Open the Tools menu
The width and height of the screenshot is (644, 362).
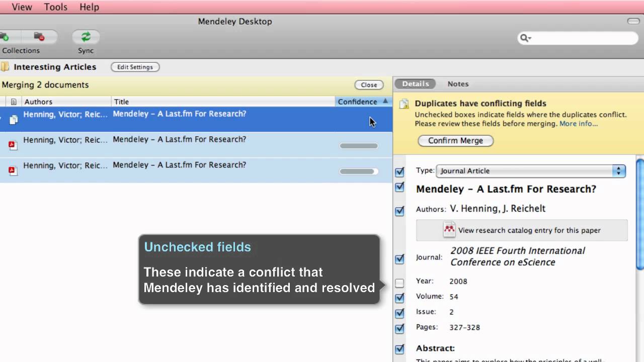tap(55, 7)
